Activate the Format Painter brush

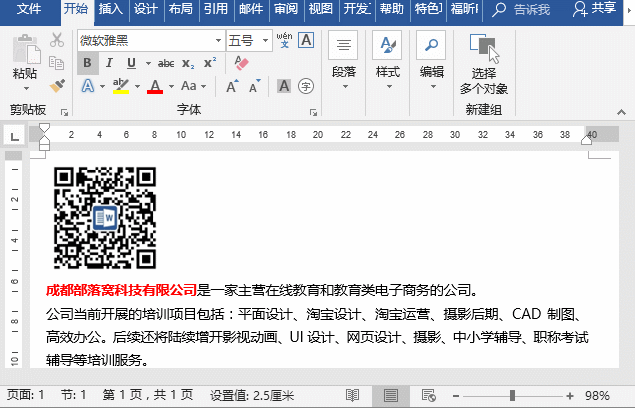pyautogui.click(x=57, y=86)
